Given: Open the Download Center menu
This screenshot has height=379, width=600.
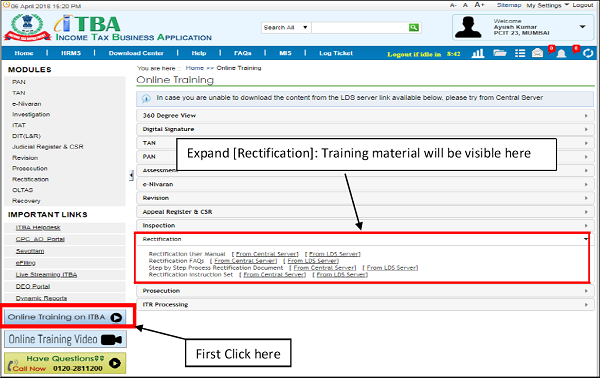Looking at the screenshot, I should [x=136, y=53].
